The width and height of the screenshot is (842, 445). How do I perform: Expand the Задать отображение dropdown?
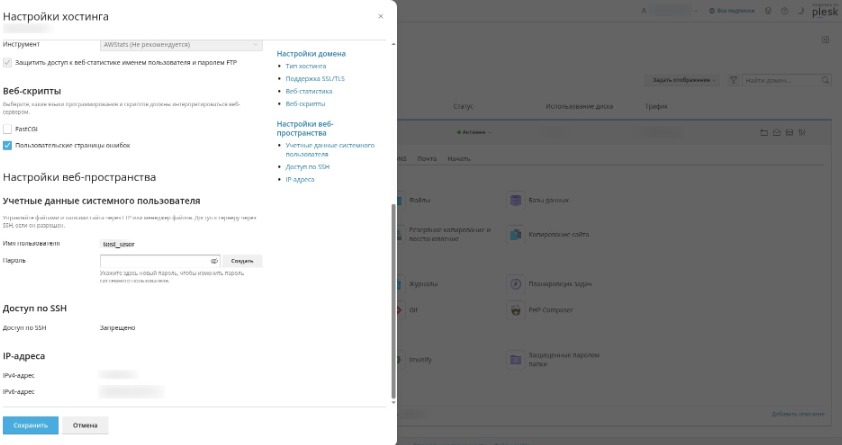tap(682, 80)
